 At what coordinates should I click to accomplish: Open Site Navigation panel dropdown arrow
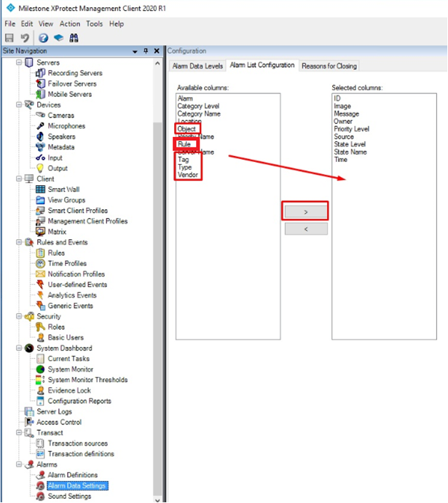coord(135,51)
